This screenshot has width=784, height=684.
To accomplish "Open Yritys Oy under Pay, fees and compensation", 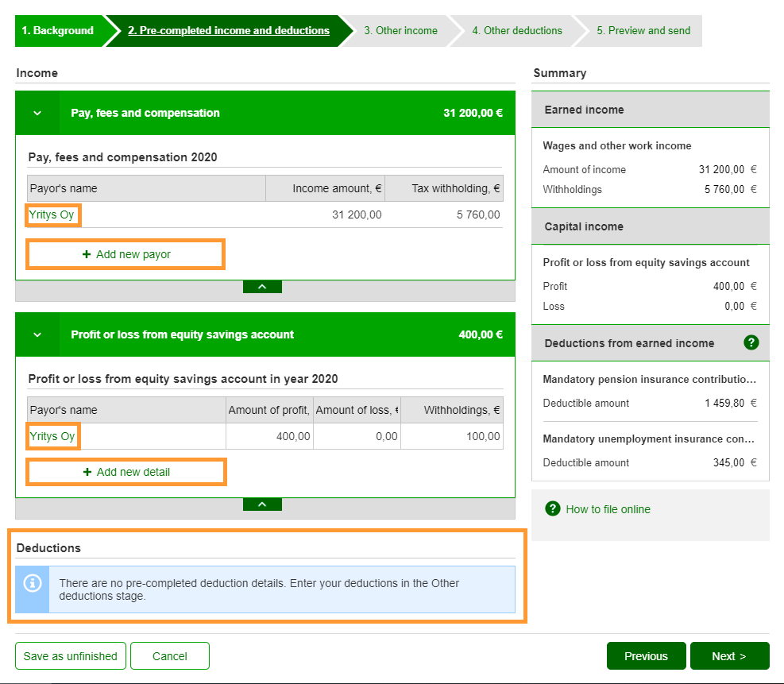I will (x=52, y=214).
